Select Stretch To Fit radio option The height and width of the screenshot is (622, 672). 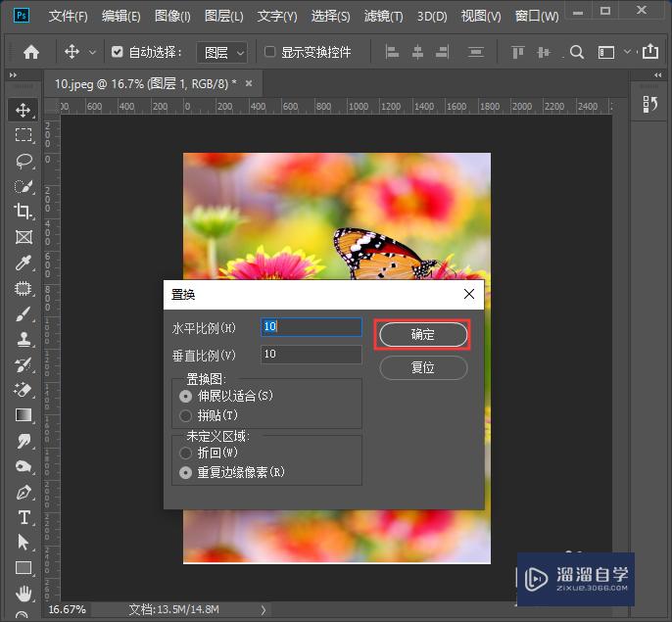coord(185,396)
